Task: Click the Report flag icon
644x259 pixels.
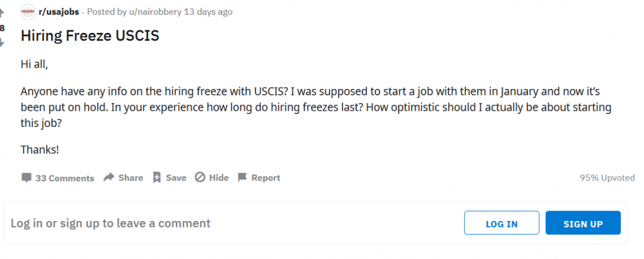Action: (x=242, y=177)
